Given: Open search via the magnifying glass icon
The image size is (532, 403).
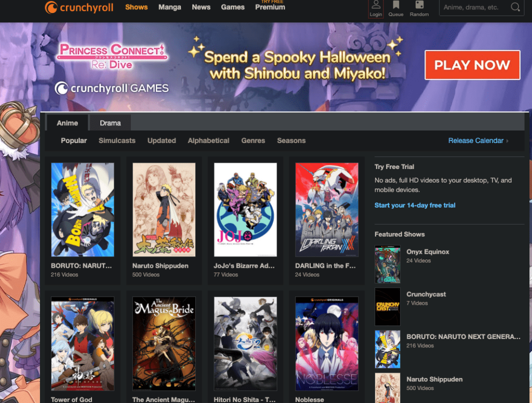Looking at the screenshot, I should pyautogui.click(x=515, y=8).
